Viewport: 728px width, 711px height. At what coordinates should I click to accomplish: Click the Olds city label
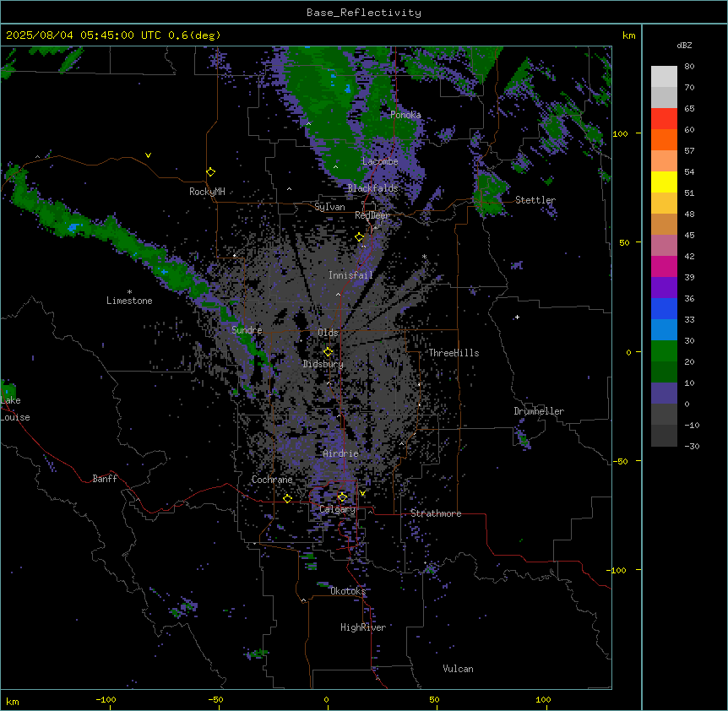click(328, 333)
